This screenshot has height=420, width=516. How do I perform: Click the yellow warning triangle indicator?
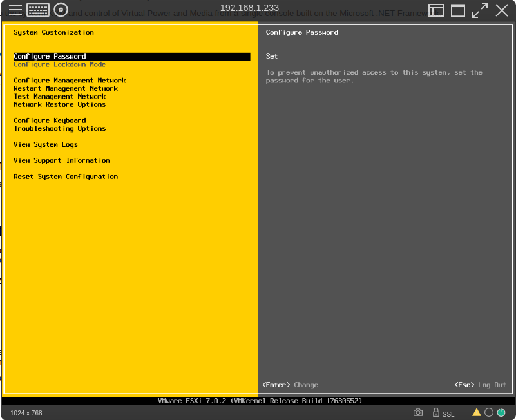coord(477,412)
